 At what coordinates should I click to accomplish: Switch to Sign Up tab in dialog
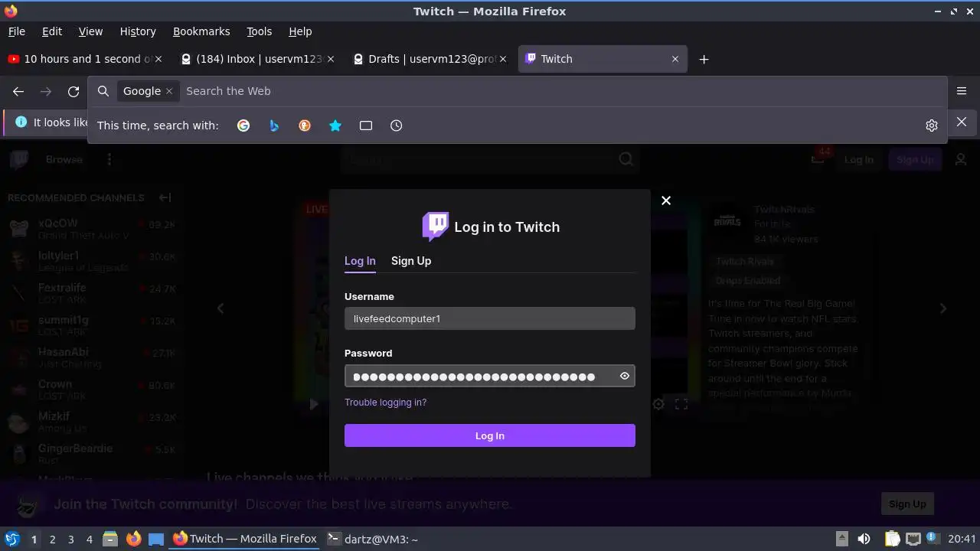tap(411, 261)
